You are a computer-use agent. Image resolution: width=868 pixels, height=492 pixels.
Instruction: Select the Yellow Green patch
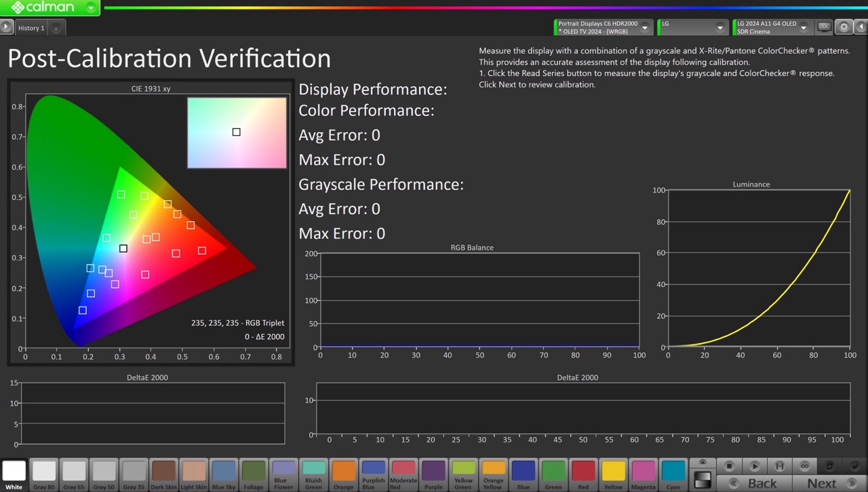coord(463,474)
